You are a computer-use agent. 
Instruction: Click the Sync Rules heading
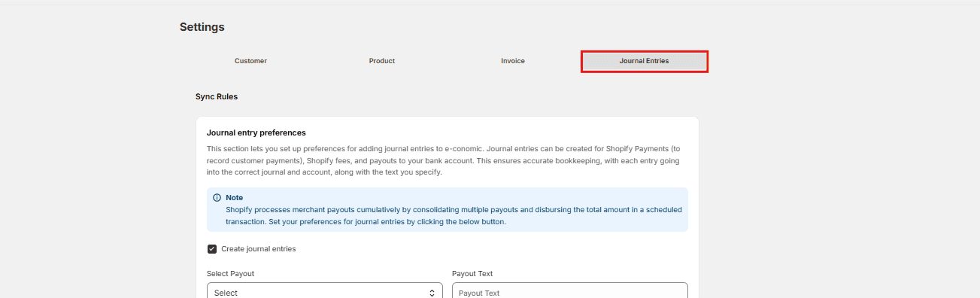[217, 97]
